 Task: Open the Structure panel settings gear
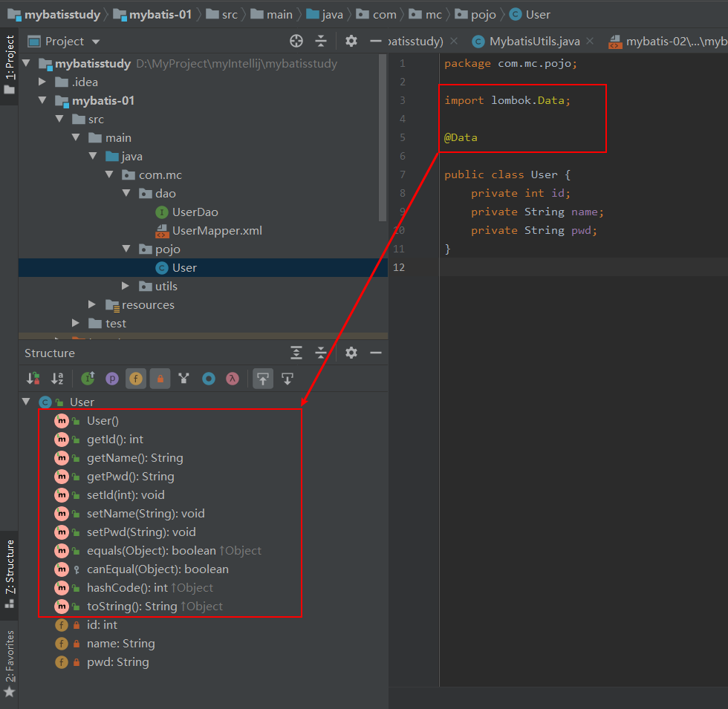pos(351,353)
